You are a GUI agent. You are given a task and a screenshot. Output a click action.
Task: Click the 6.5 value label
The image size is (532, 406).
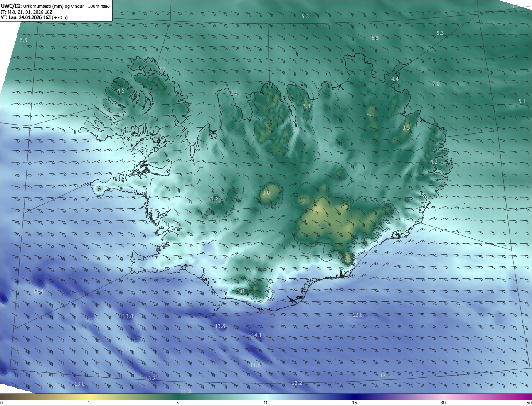tap(375, 38)
